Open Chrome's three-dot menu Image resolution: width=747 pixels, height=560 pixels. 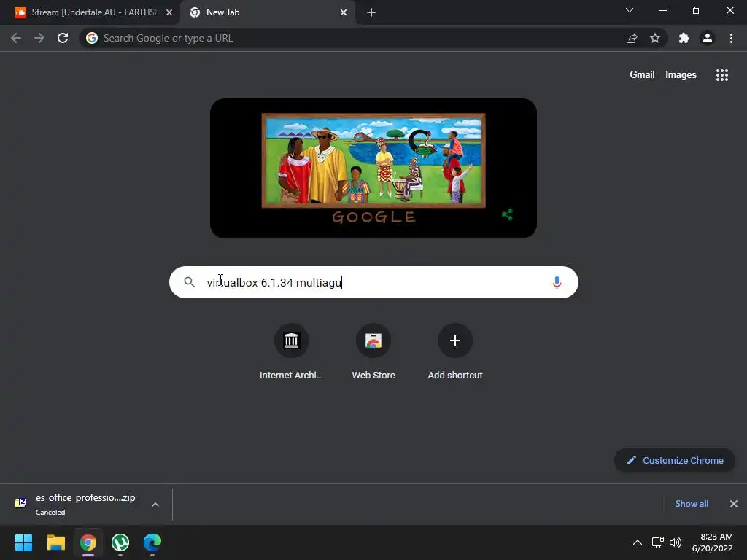731,38
